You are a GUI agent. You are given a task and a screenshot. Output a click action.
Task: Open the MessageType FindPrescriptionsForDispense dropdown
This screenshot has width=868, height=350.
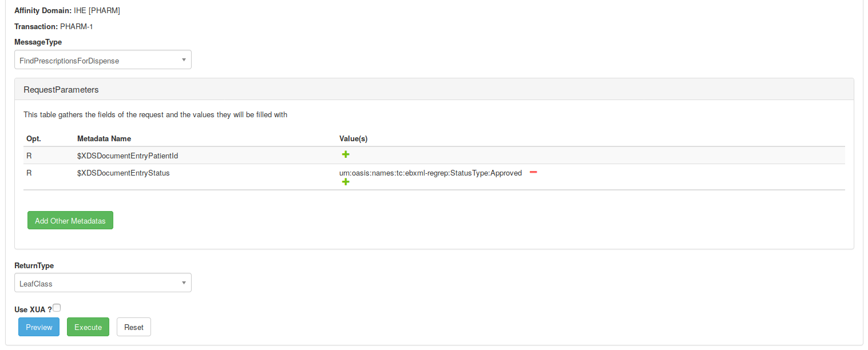coord(103,60)
